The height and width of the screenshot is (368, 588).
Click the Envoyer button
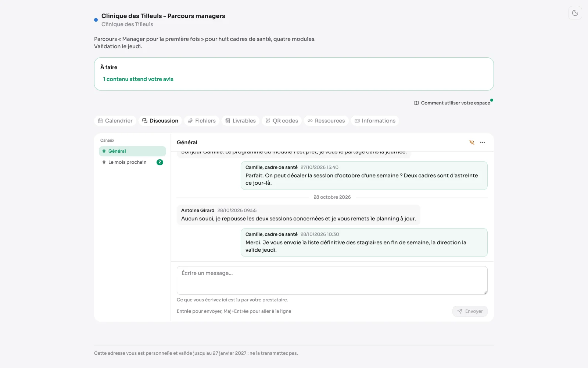click(470, 311)
